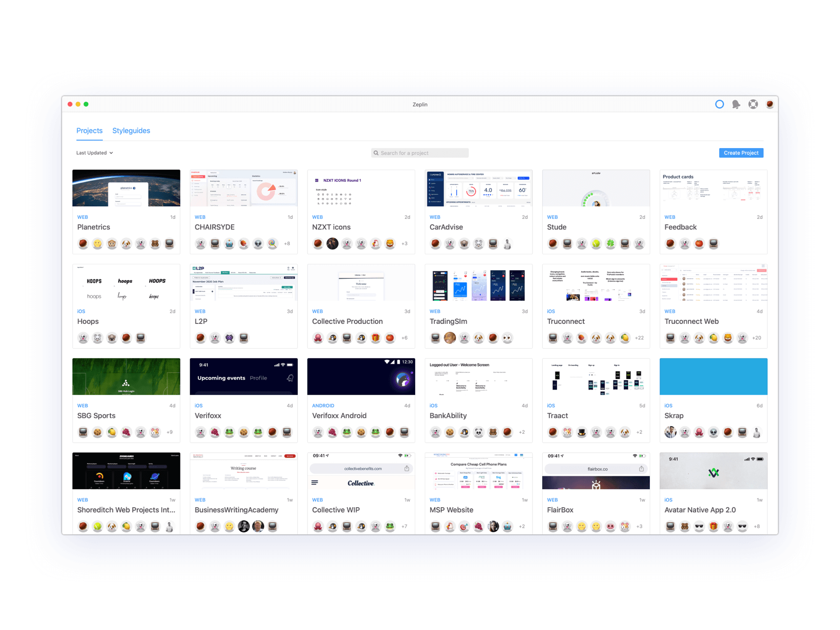Click the photo avatar on the Skrap card
This screenshot has width=840, height=630.
click(x=670, y=432)
